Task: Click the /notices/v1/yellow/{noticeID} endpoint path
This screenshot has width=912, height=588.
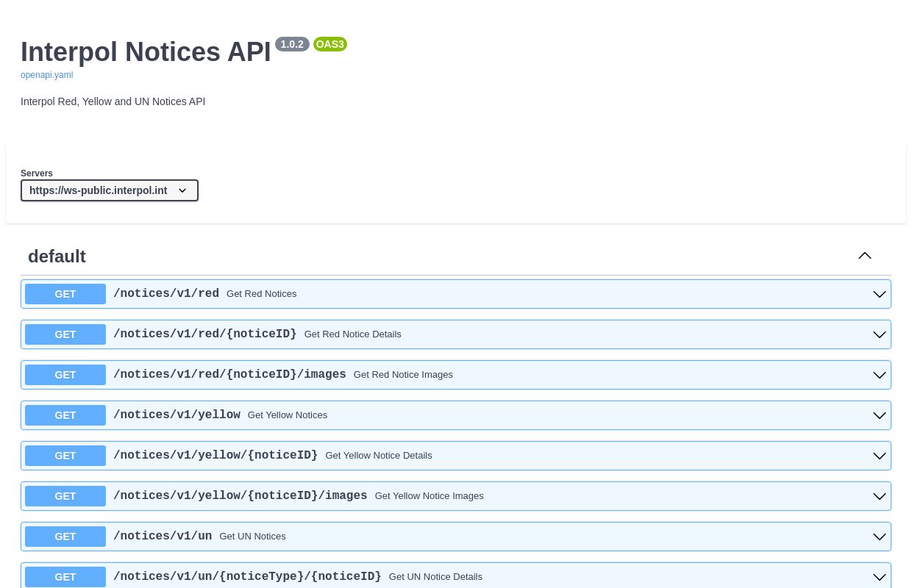Action: pos(215,456)
